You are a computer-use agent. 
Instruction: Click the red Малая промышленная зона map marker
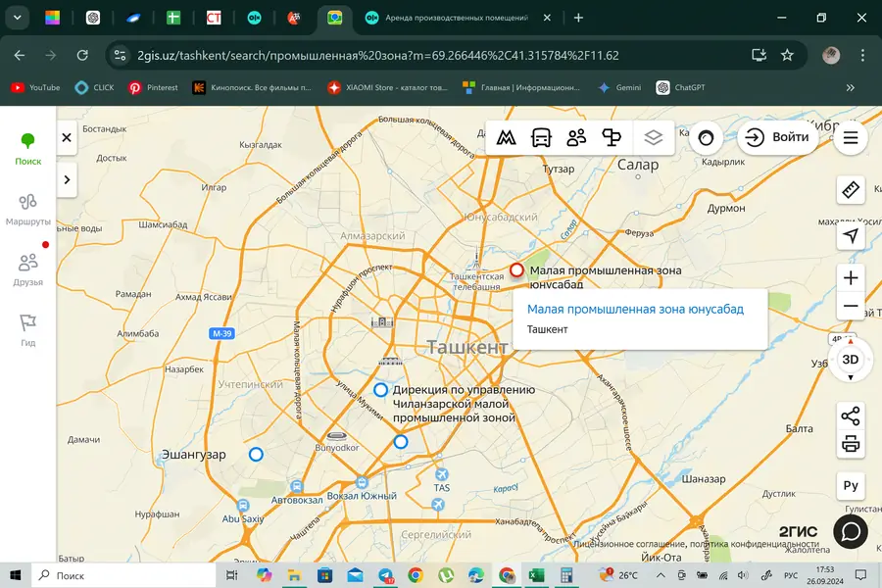pyautogui.click(x=516, y=270)
